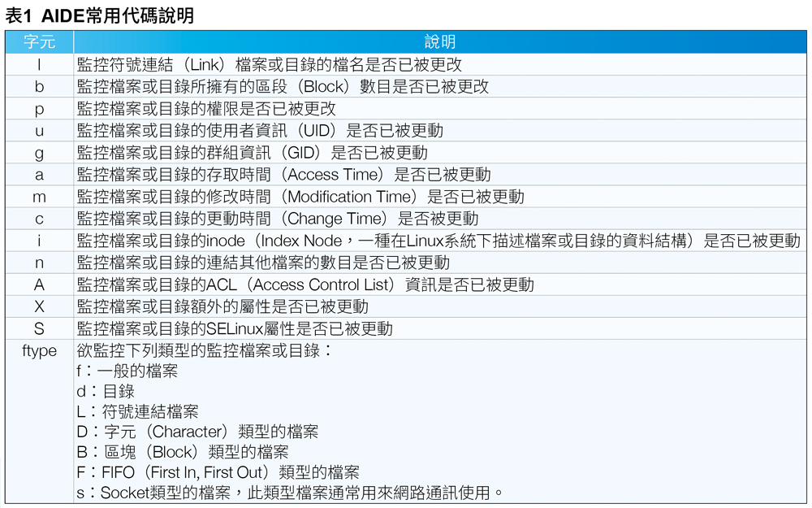Click the line 'D：字元 (Character) 類型的檔案'
Image resolution: width=812 pixels, height=508 pixels.
pos(197,432)
